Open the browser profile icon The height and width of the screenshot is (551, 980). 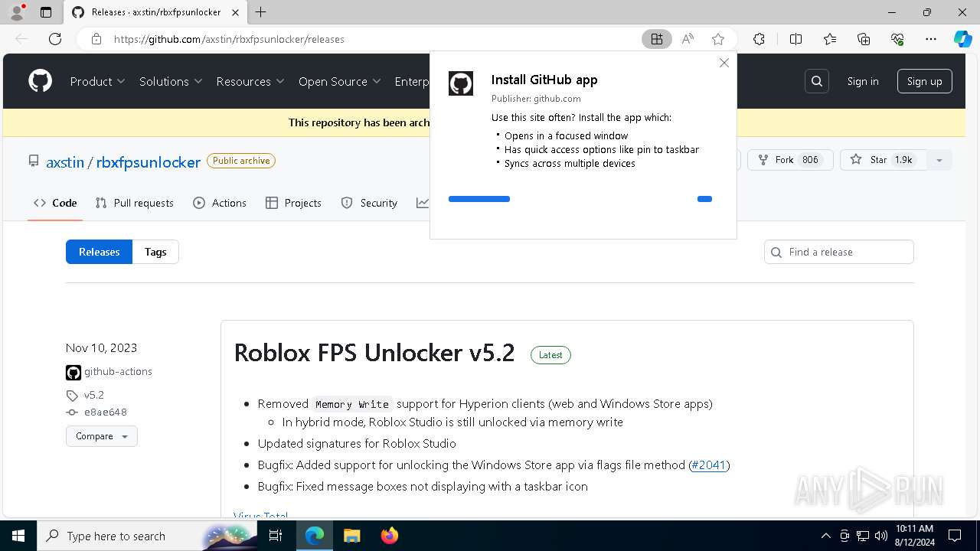click(17, 12)
